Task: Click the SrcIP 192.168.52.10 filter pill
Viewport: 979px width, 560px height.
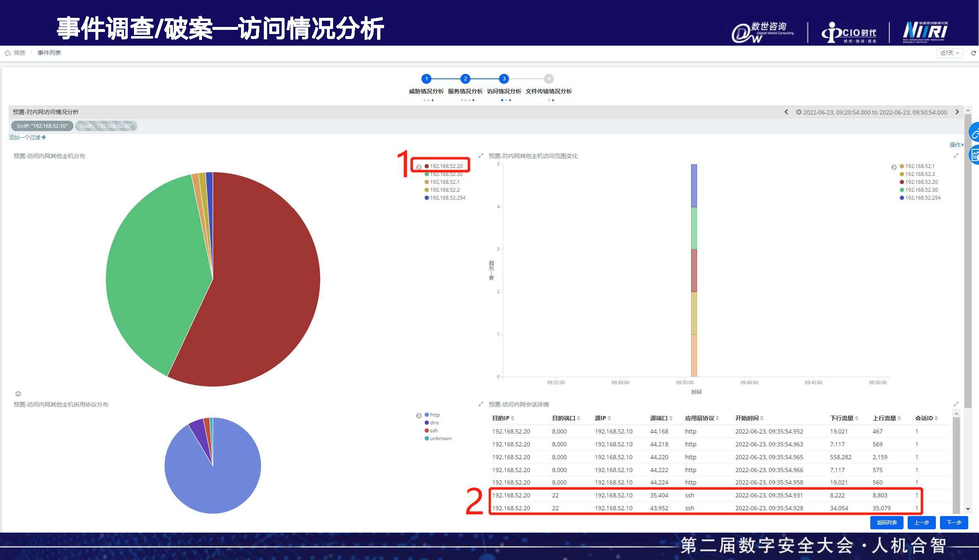Action: click(x=42, y=126)
